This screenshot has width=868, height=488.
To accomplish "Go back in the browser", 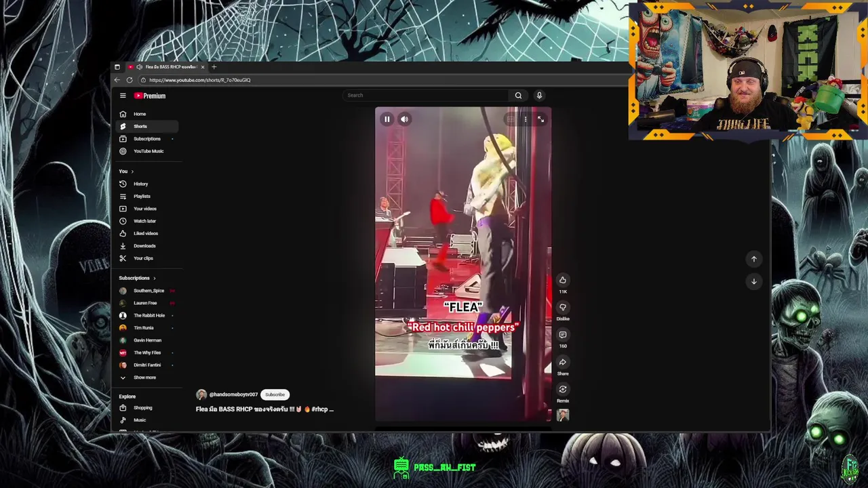I will point(117,80).
